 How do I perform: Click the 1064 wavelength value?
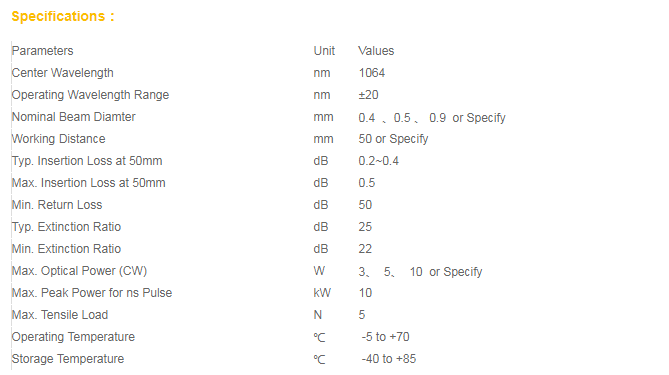click(372, 73)
